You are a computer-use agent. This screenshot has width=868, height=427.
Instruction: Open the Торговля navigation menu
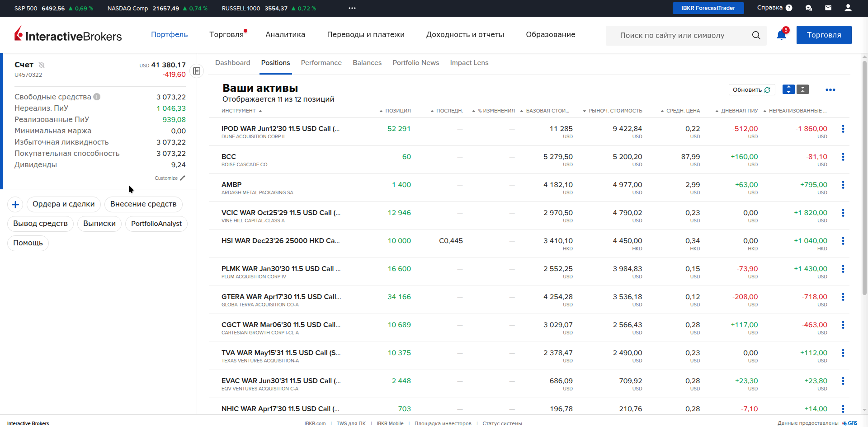point(226,35)
